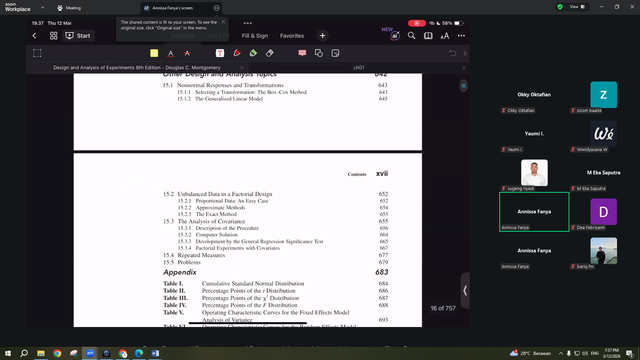Pick the yellow highlight color tool
Screen dimensions: 640x360
(x=154, y=53)
